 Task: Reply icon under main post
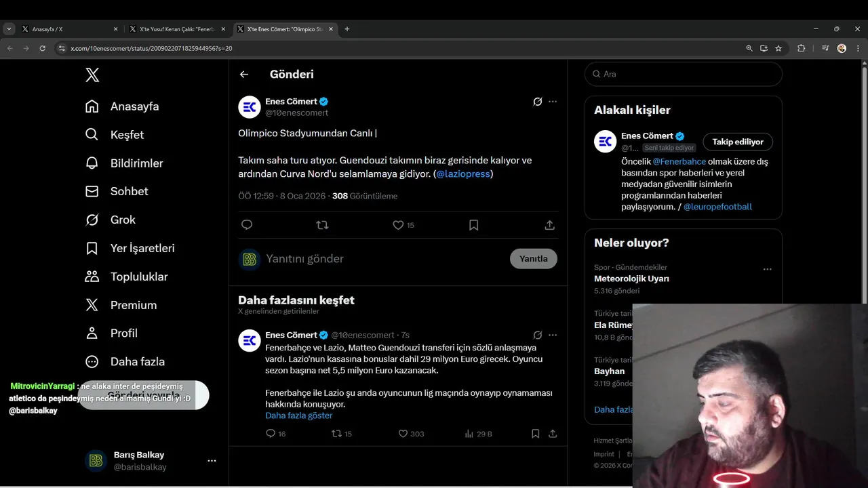[x=247, y=225]
